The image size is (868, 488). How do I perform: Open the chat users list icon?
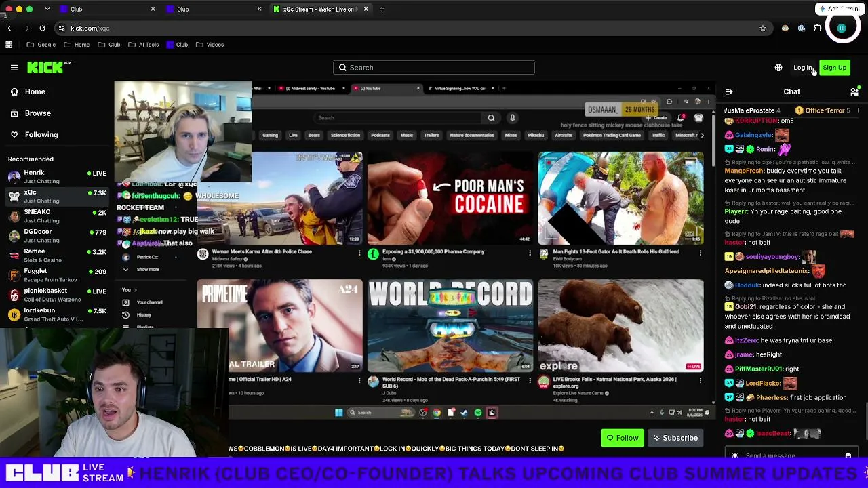tap(854, 91)
